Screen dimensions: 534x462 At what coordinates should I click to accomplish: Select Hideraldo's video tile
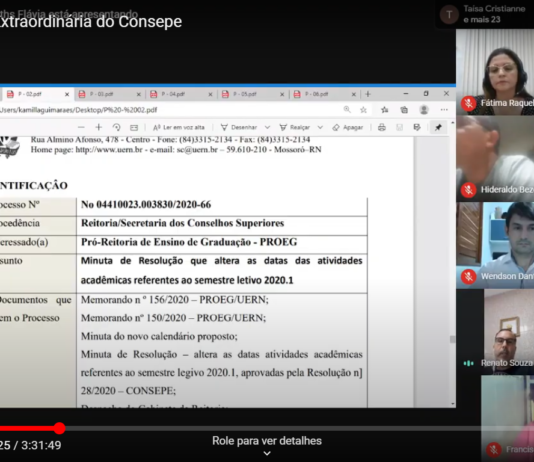(495, 159)
